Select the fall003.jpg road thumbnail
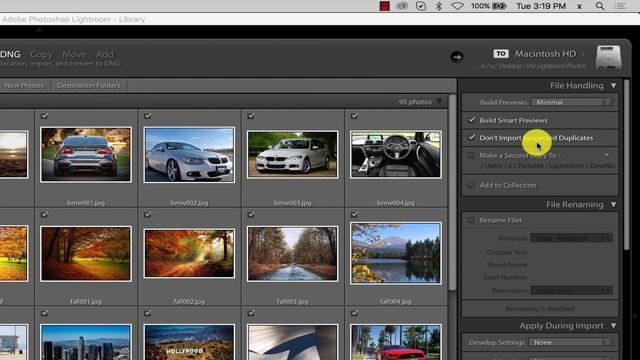This screenshot has height=360, width=640. (x=292, y=253)
